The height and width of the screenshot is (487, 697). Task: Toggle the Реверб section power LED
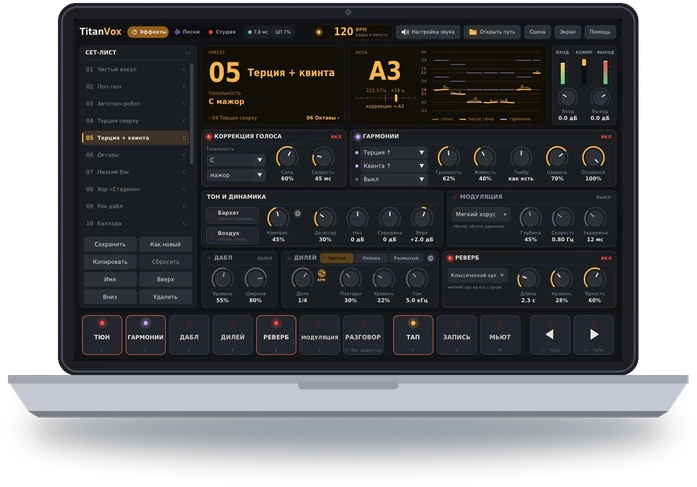pos(450,258)
